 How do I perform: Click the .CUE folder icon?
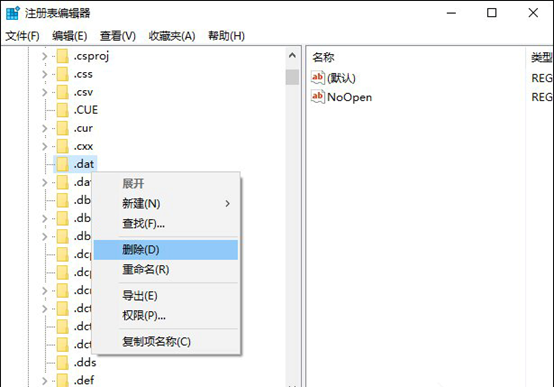click(63, 110)
